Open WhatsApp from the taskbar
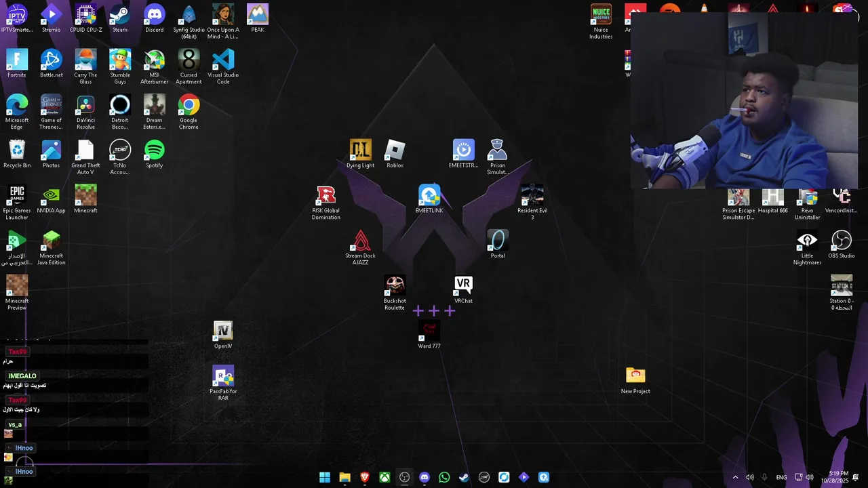The image size is (868, 488). pos(444,477)
